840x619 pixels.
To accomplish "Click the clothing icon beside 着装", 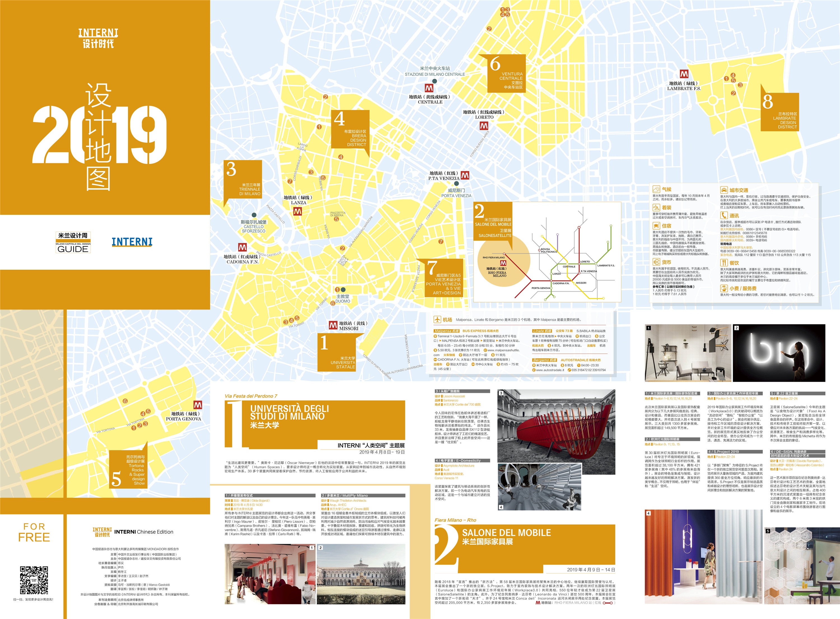I will (656, 207).
